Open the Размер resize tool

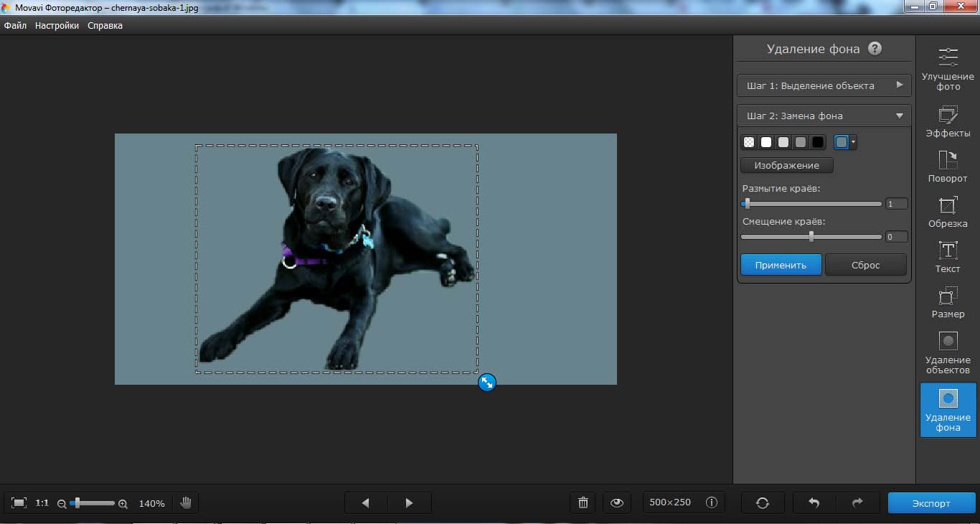pyautogui.click(x=948, y=301)
